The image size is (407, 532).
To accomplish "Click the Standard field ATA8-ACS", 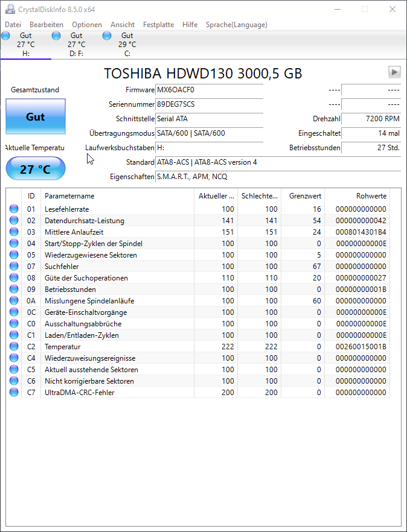I will coord(278,162).
